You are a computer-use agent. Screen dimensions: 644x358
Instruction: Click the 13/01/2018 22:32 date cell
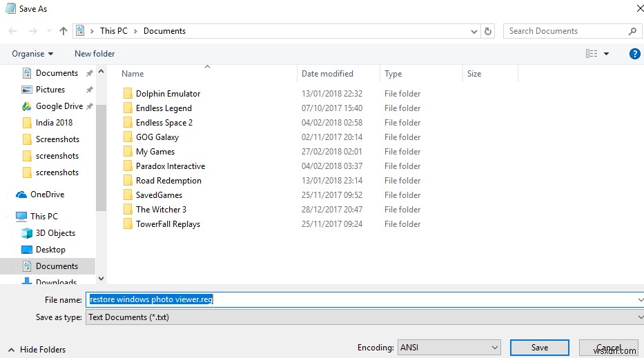[x=332, y=94]
